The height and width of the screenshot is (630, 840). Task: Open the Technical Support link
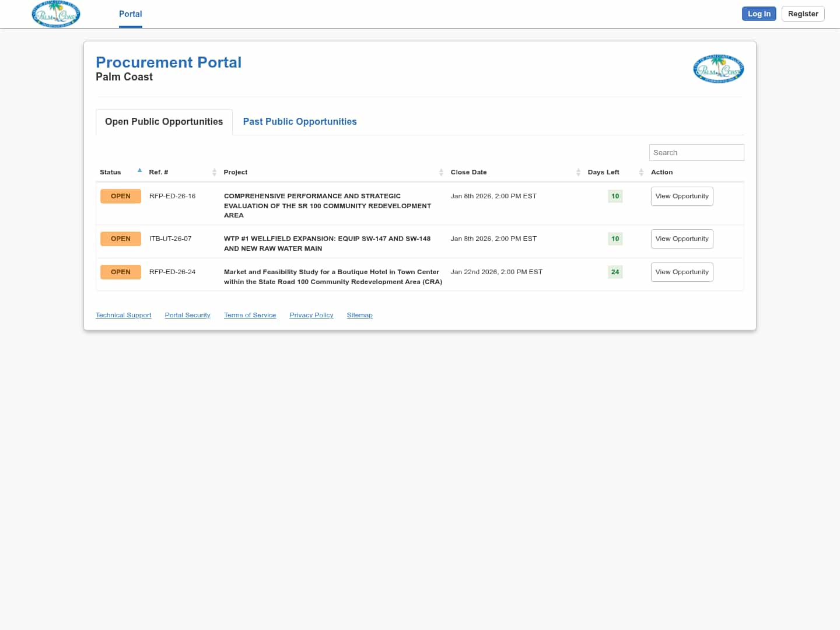coord(124,316)
